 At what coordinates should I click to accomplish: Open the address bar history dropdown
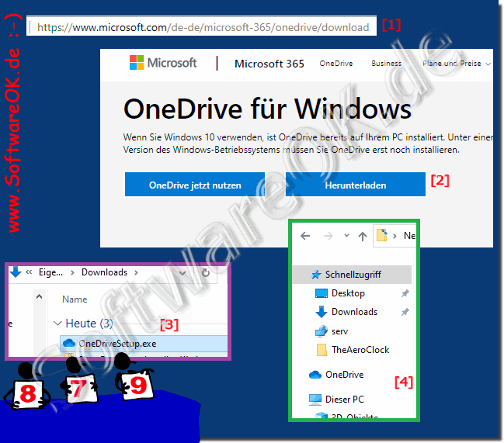(x=182, y=273)
